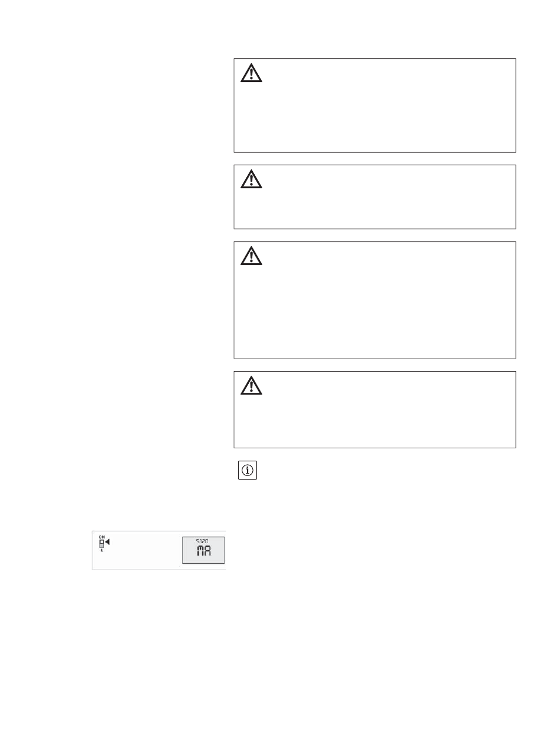Click the warning triangle in the second box
Screen dimensions: 560x732
tap(251, 179)
